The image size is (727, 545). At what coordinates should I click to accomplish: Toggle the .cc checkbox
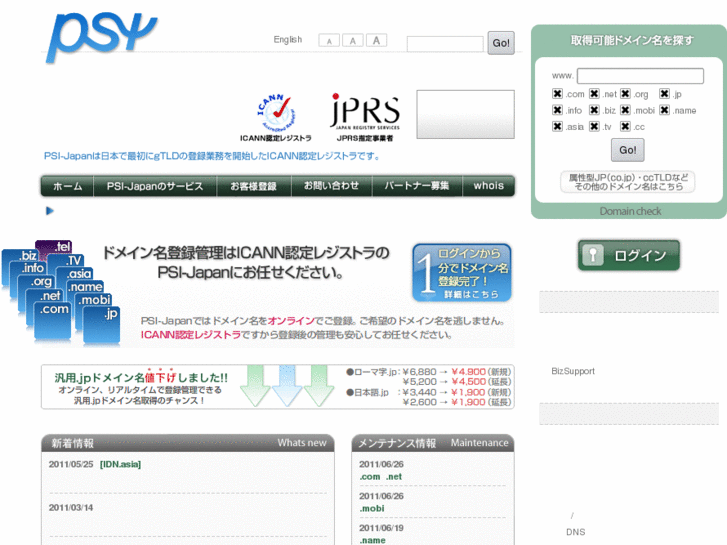tap(625, 126)
